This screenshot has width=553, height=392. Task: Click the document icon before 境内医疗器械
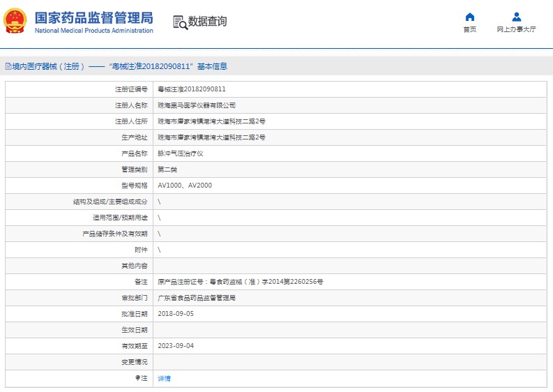[8, 66]
